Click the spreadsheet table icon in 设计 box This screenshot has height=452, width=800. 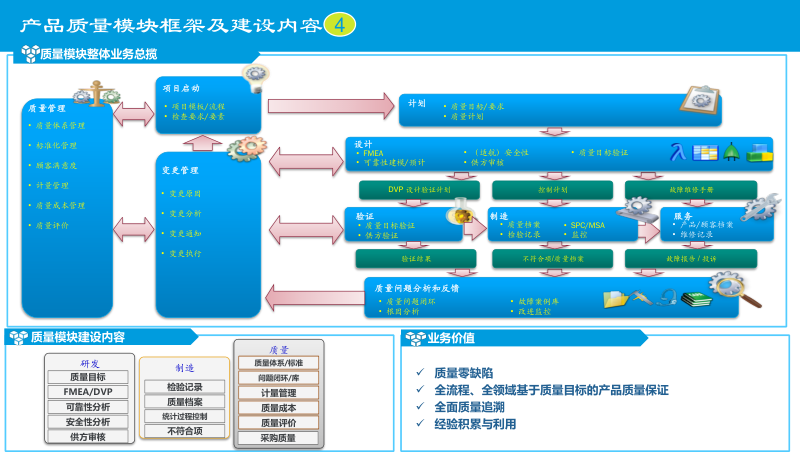(705, 153)
